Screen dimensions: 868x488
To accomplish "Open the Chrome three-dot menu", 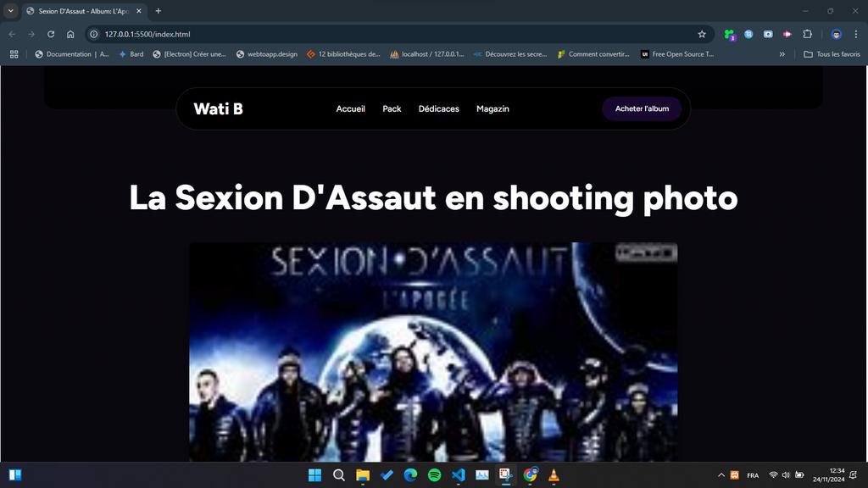I will [x=856, y=34].
